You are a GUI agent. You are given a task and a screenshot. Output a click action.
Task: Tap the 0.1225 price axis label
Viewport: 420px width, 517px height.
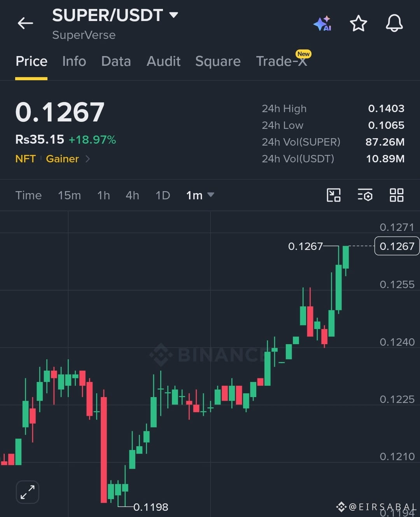click(397, 399)
